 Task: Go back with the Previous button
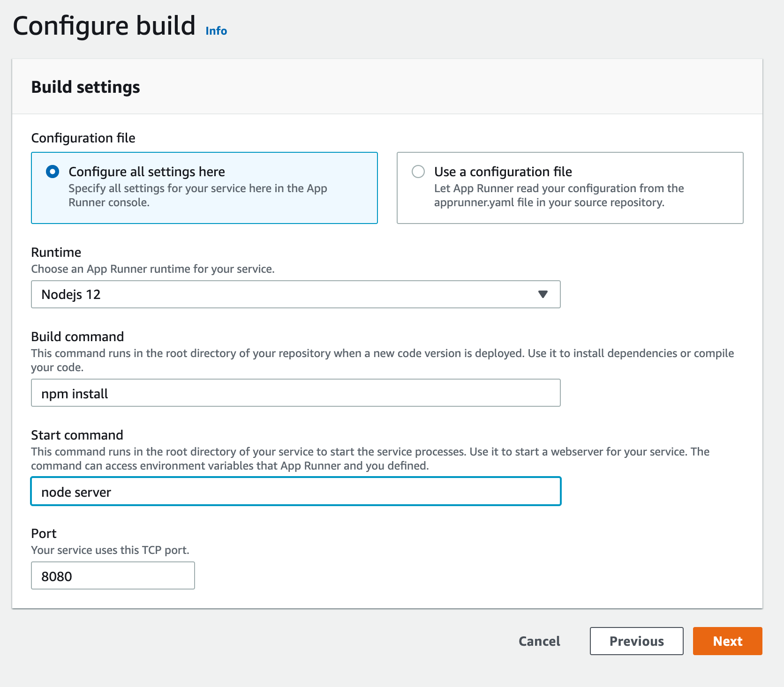[636, 641]
